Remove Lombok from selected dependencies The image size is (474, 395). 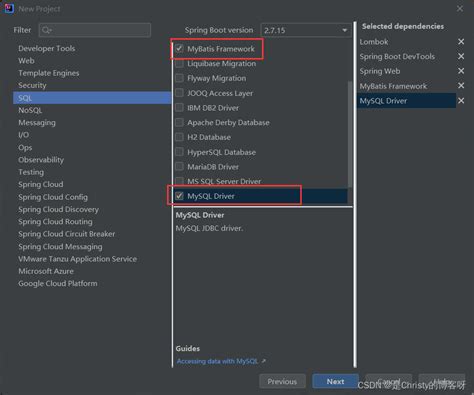(x=461, y=42)
